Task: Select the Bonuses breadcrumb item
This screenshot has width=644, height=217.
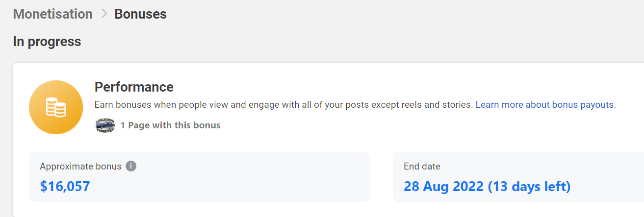Action: tap(141, 14)
